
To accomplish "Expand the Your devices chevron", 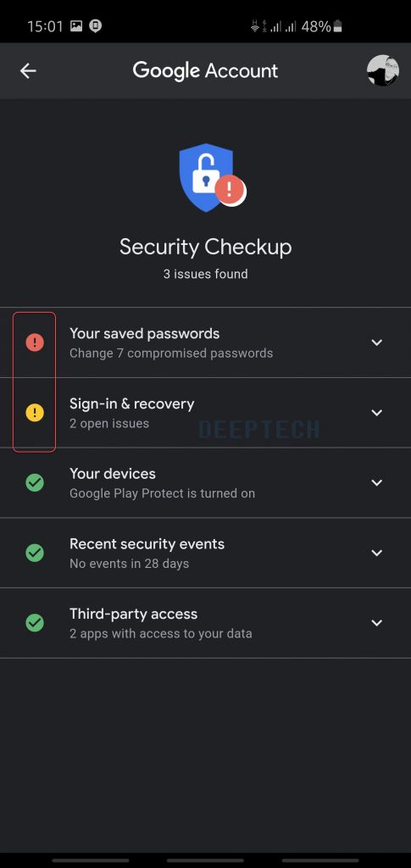I will click(377, 482).
